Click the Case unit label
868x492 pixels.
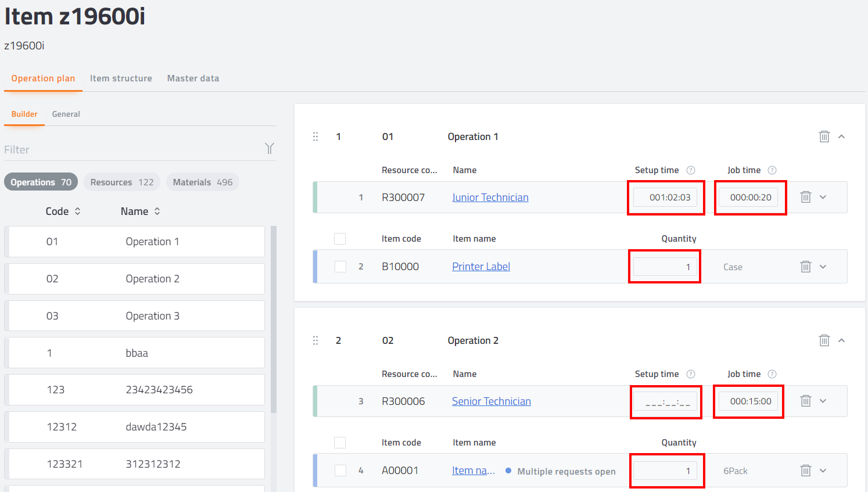pyautogui.click(x=733, y=267)
